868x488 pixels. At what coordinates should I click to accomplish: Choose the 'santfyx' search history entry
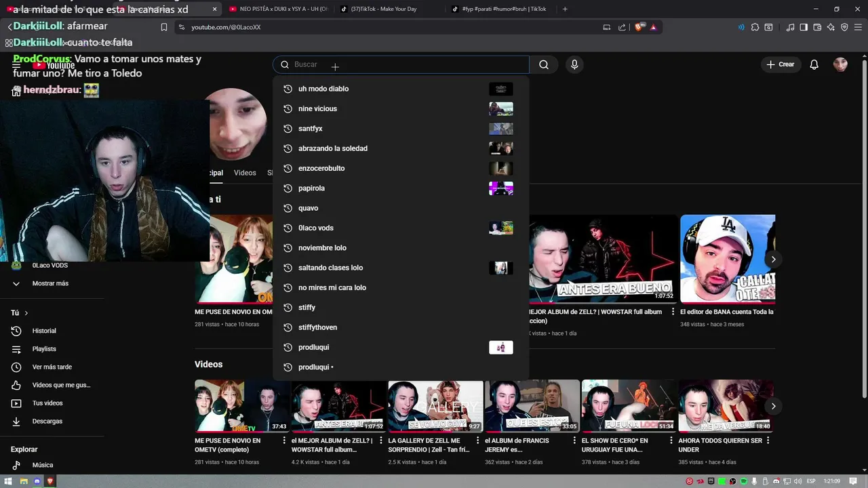coord(401,129)
